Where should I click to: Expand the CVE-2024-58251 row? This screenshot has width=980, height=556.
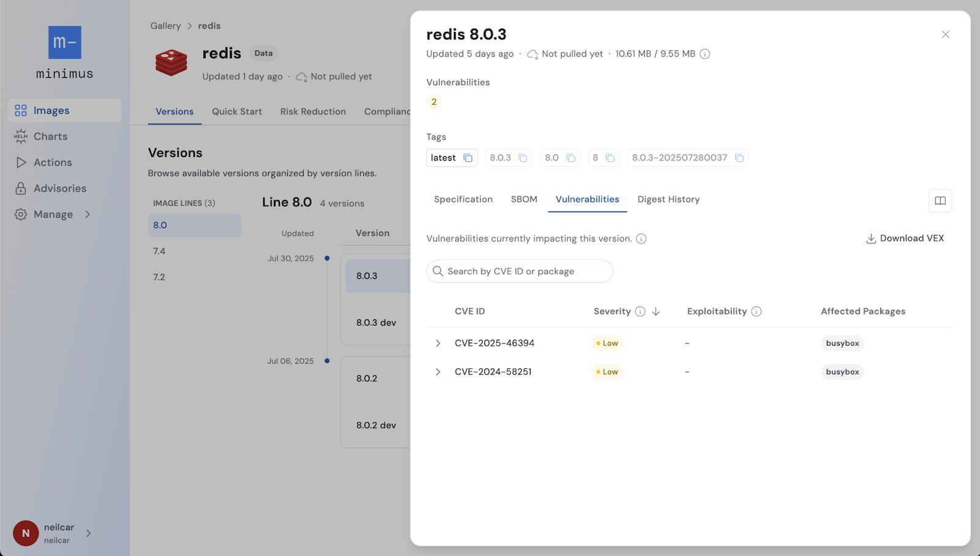438,372
